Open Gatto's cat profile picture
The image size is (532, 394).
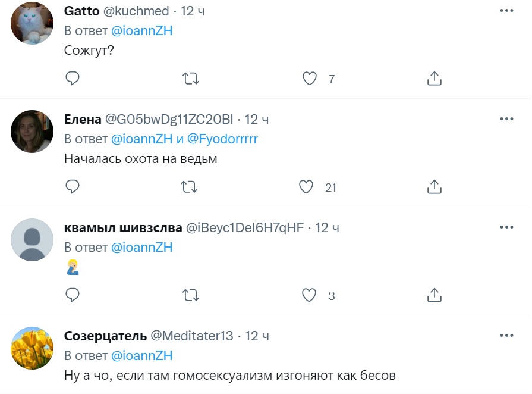tap(32, 23)
